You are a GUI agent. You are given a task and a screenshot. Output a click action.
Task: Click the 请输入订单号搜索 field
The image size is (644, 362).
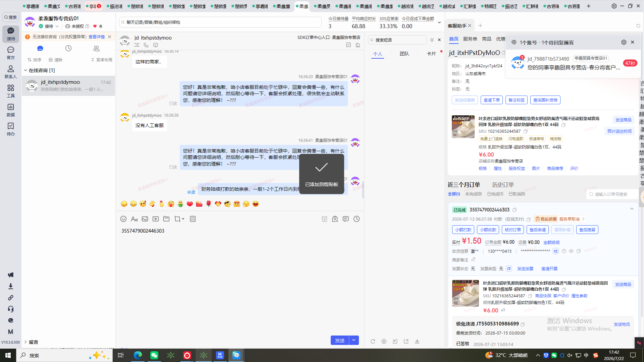tap(612, 194)
